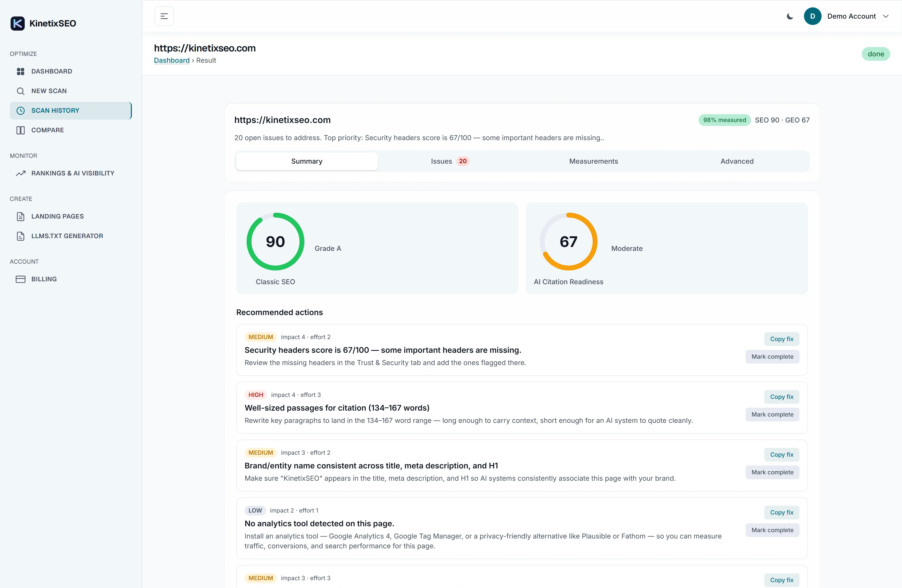Copy fix for Well-sized passages issue
Screen dimensions: 902x588
click(781, 397)
